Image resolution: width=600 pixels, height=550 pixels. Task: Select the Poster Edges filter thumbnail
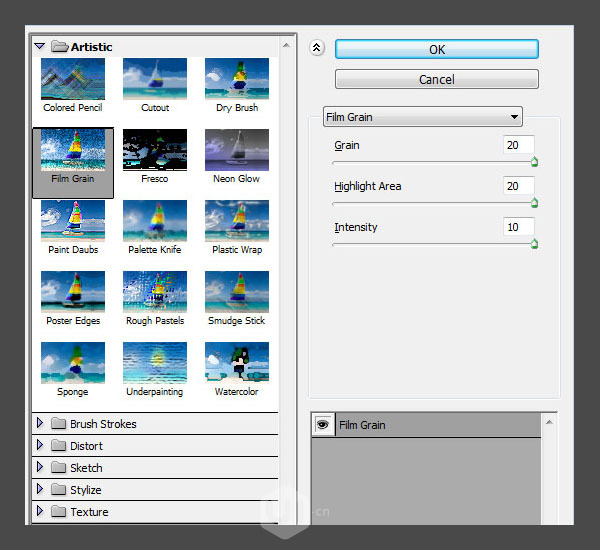coord(73,292)
